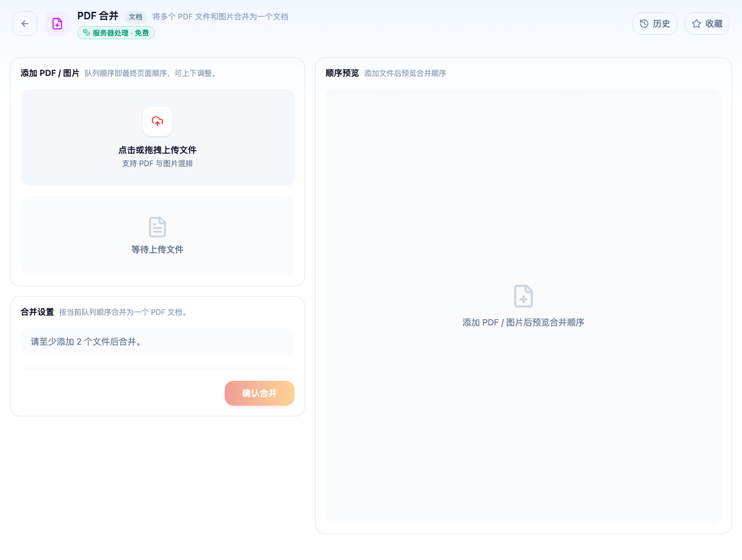Click the 等待上传文件 placeholder text

click(157, 250)
